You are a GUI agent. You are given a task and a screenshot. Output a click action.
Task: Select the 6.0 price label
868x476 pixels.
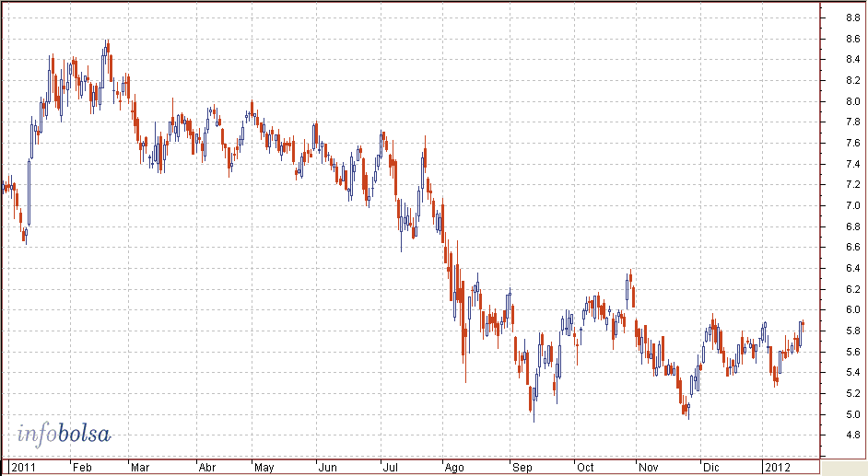tap(853, 310)
